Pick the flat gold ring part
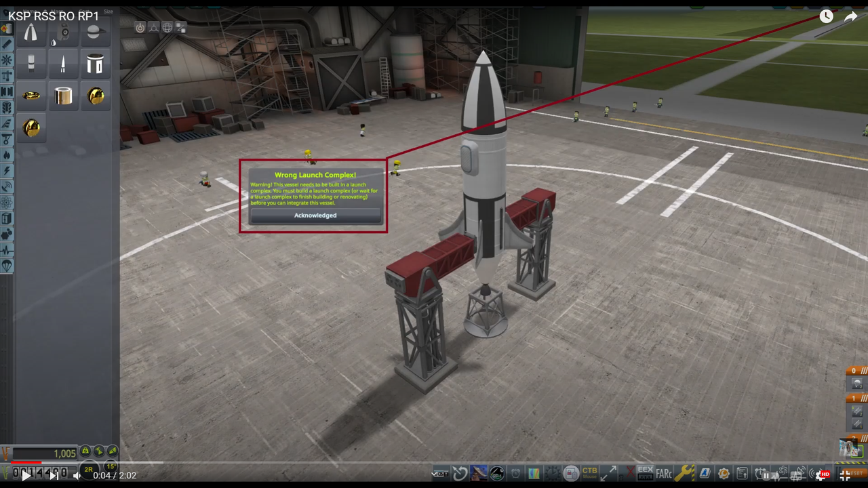Viewport: 868px width, 488px height. tap(31, 96)
